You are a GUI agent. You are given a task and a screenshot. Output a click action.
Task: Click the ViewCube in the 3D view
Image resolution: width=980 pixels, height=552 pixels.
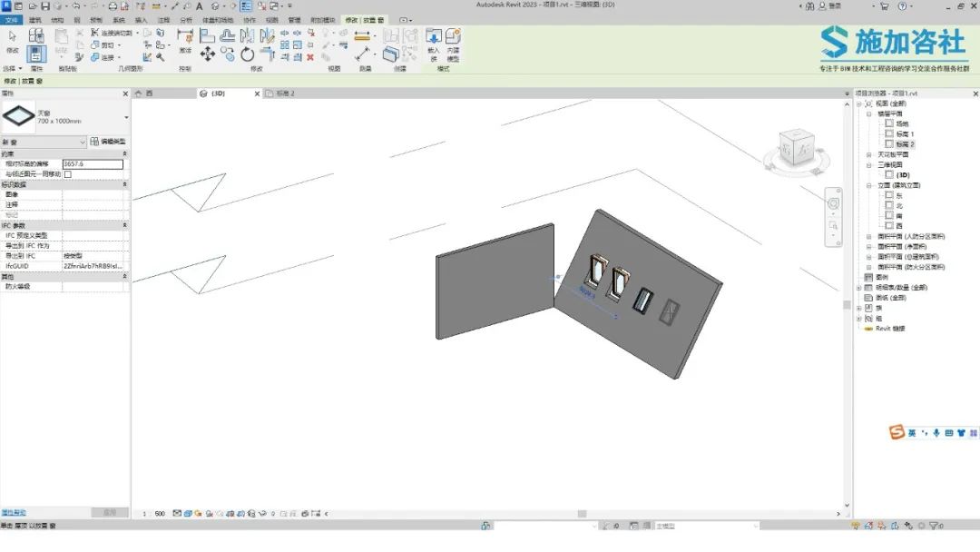tap(797, 148)
